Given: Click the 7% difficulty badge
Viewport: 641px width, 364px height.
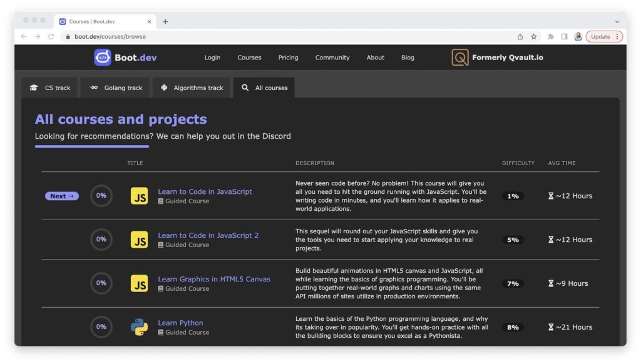Looking at the screenshot, I should click(513, 283).
